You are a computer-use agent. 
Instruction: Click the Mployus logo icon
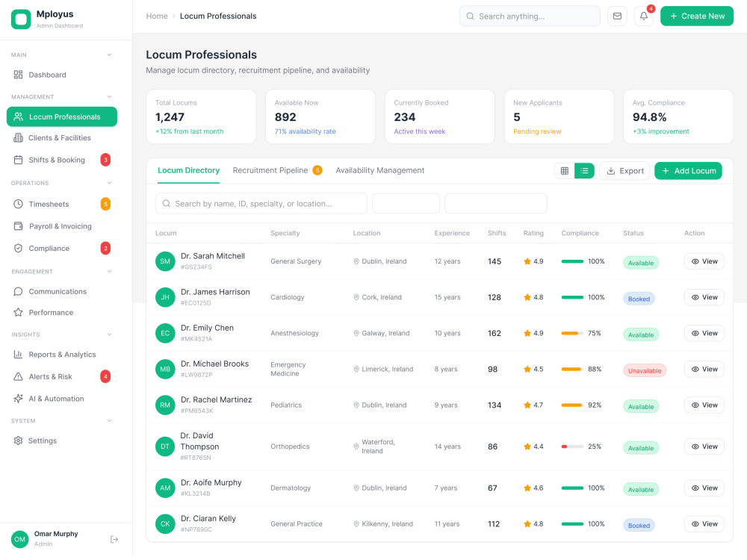click(x=21, y=19)
